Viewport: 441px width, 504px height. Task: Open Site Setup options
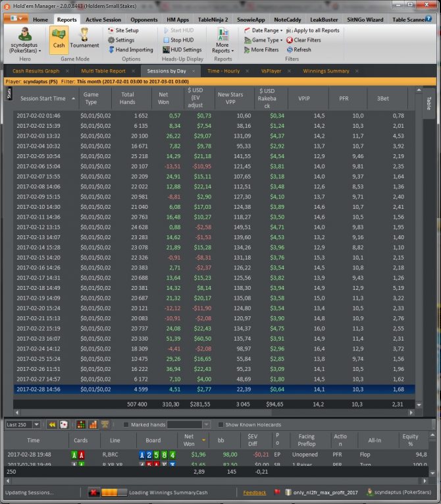click(x=123, y=30)
